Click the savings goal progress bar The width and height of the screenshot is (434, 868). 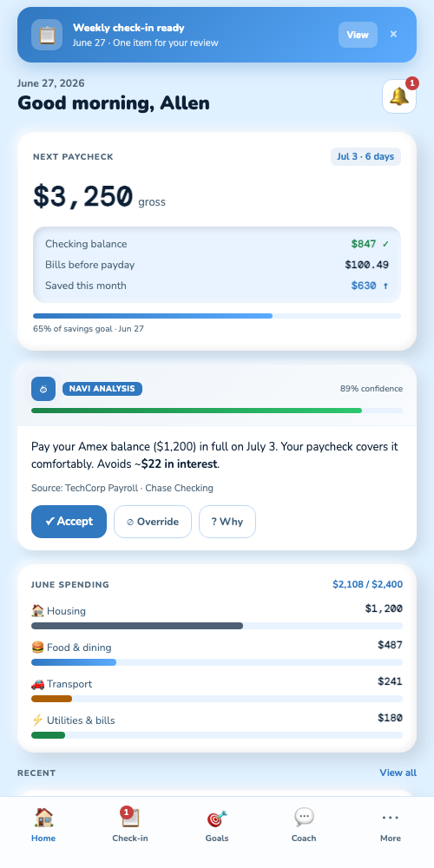click(x=217, y=316)
